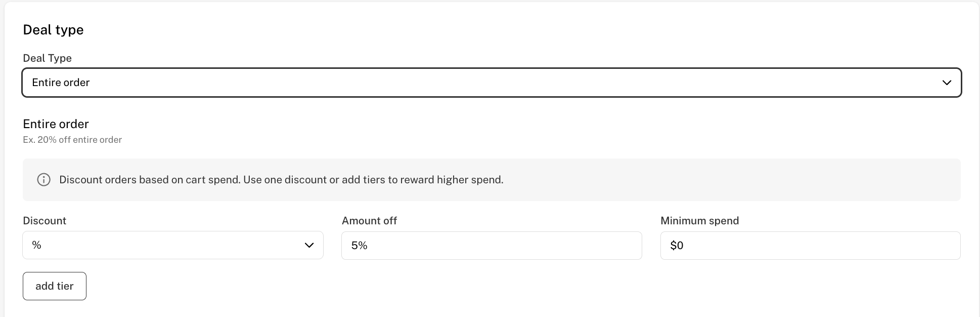Image resolution: width=980 pixels, height=317 pixels.
Task: Click the '5%' value text
Action: [359, 246]
